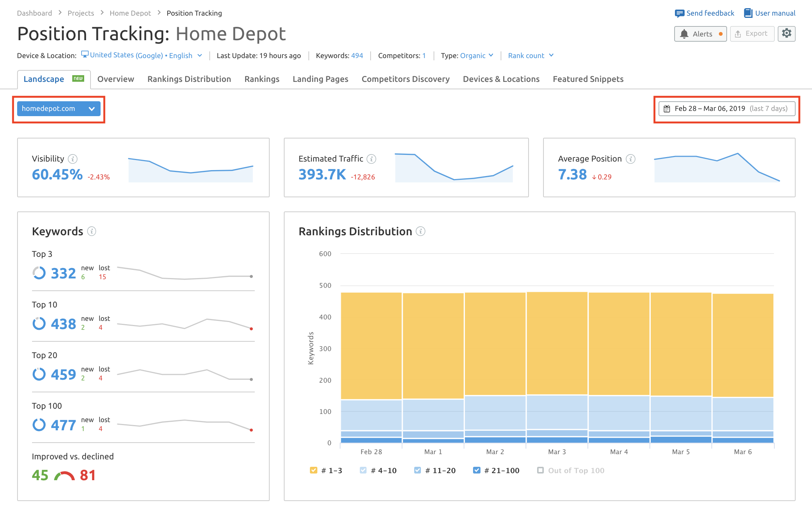Show Rankings Distribution info icon
The width and height of the screenshot is (812, 507).
click(x=421, y=231)
